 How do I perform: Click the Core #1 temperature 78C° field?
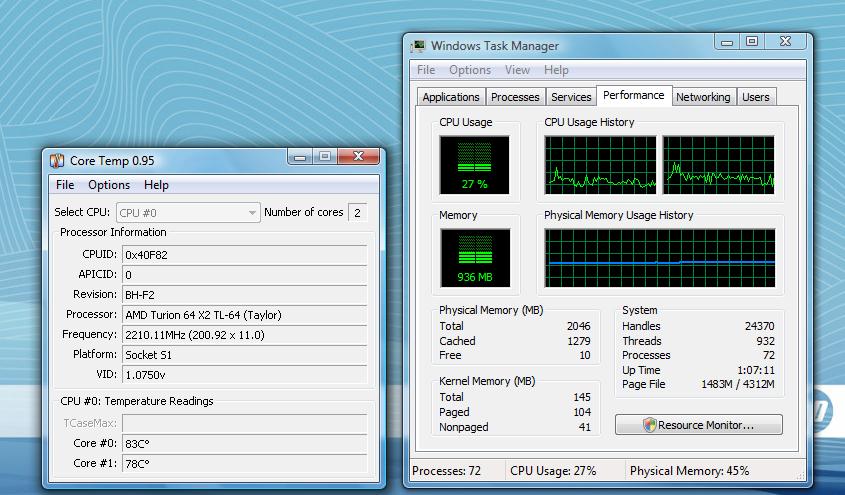coord(245,463)
